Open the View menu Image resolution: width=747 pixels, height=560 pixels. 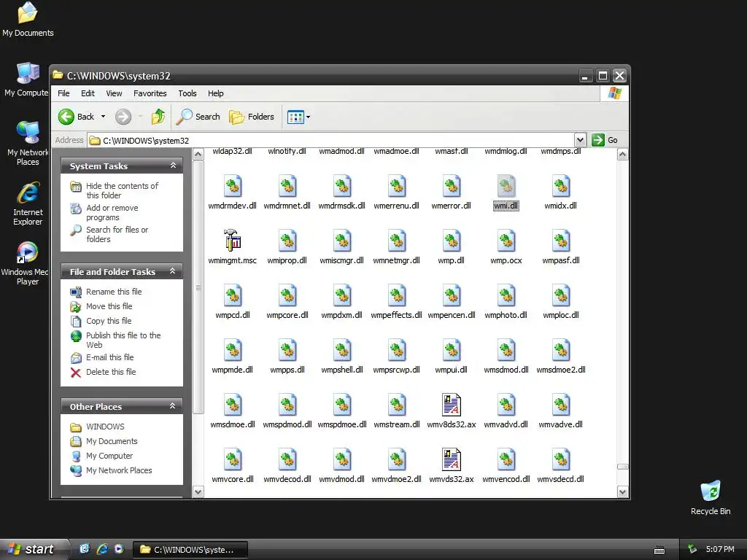[x=114, y=93]
